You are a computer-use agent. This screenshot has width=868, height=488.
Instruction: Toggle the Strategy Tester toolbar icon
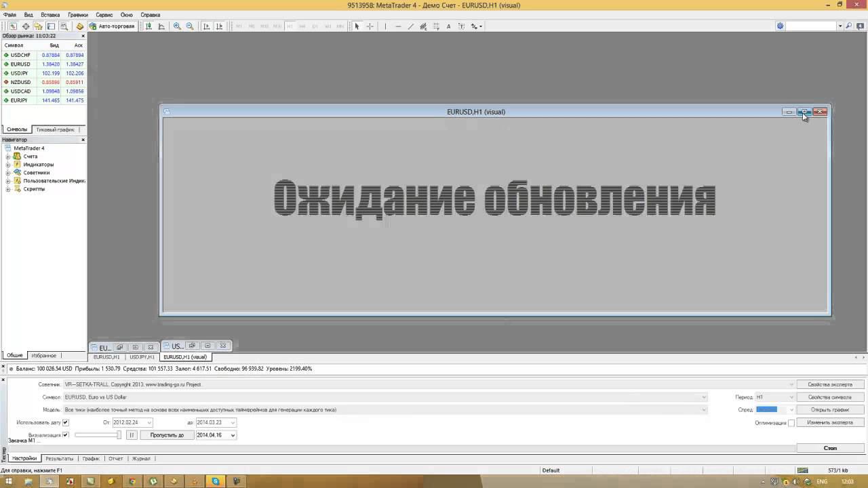point(64,26)
